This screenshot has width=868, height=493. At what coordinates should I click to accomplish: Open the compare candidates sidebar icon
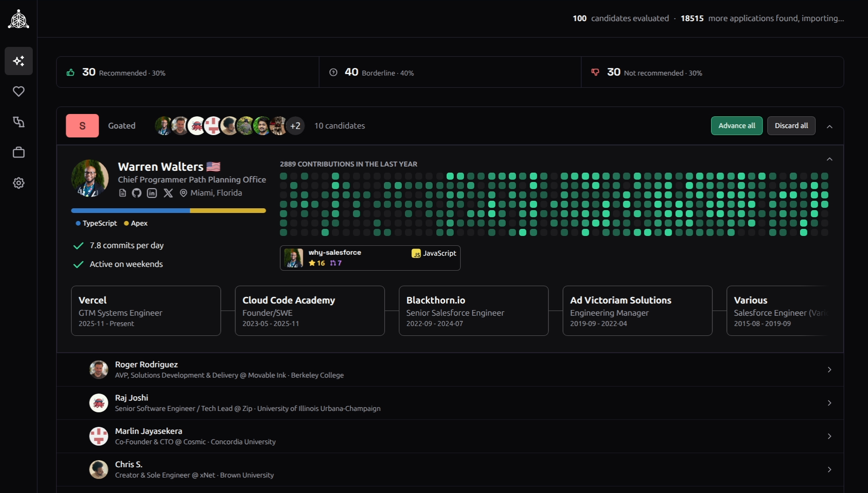(19, 122)
